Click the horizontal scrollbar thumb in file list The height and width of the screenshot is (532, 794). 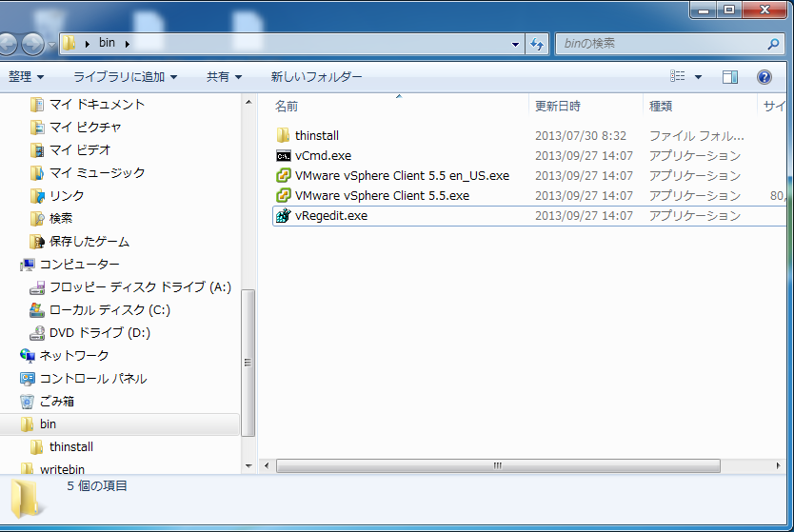[498, 465]
